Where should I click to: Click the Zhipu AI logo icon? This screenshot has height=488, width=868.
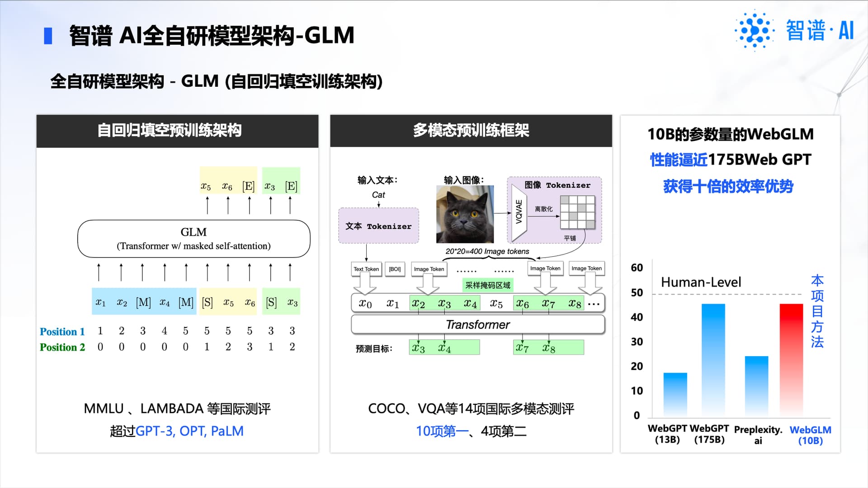[x=754, y=30]
